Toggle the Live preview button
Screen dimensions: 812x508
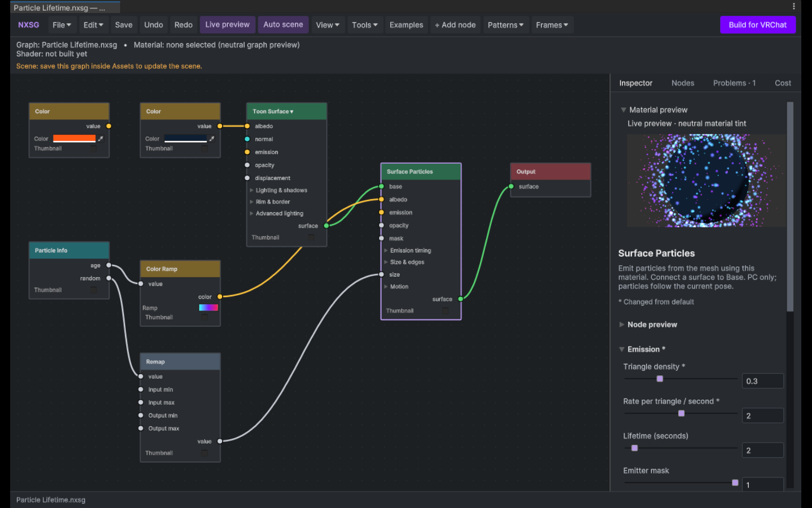(227, 25)
